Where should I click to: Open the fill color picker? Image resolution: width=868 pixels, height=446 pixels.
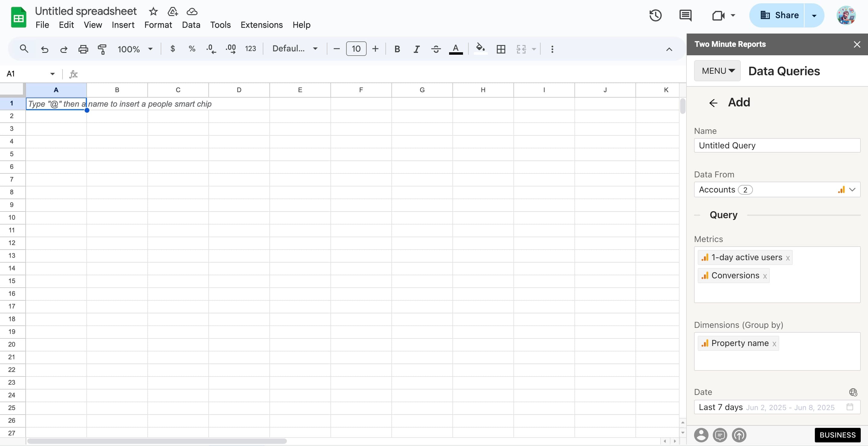pos(480,49)
